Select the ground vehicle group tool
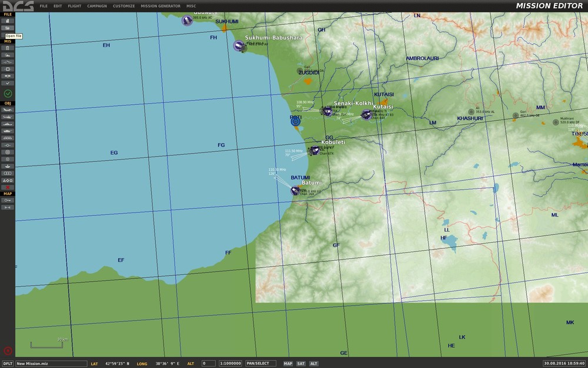 click(8, 131)
